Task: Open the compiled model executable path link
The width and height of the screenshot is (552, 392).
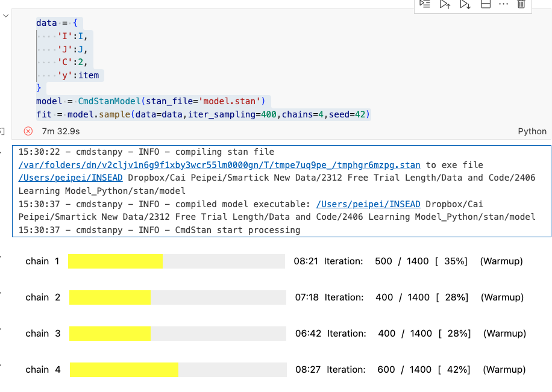Action: click(x=370, y=204)
